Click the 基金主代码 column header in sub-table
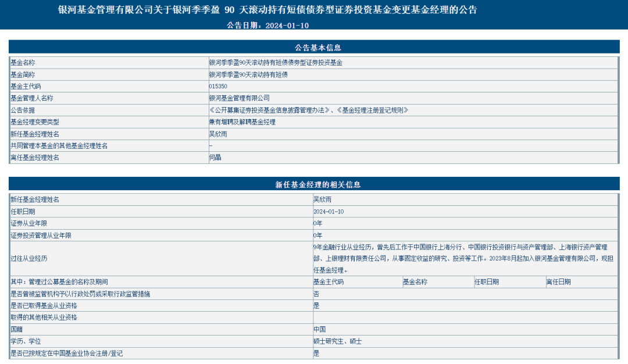Image resolution: width=628 pixels, height=364 pixels. click(329, 282)
